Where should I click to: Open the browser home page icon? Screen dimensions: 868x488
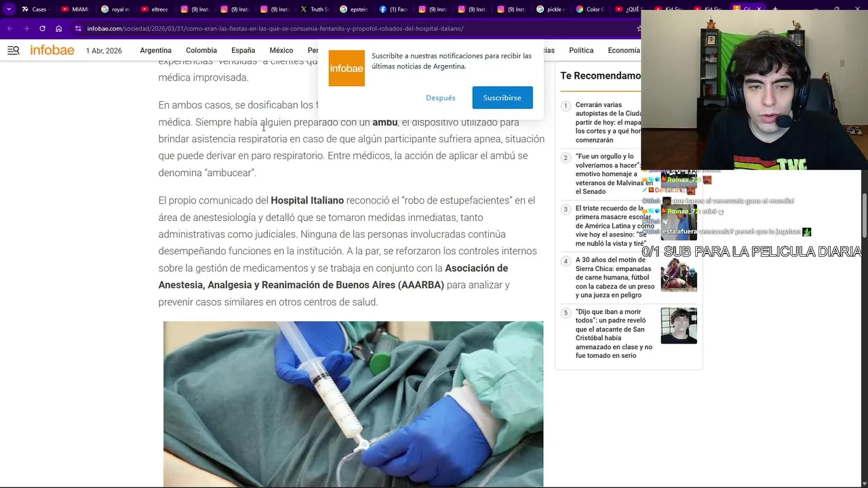tap(59, 28)
